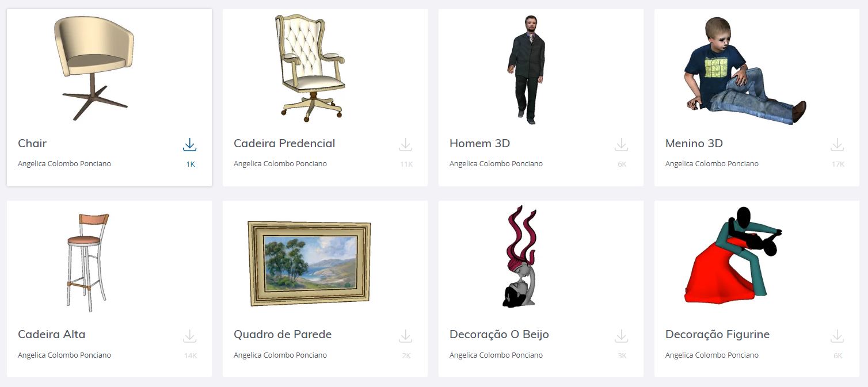Download the Menino 3D model
The width and height of the screenshot is (868, 387).
[x=837, y=145]
